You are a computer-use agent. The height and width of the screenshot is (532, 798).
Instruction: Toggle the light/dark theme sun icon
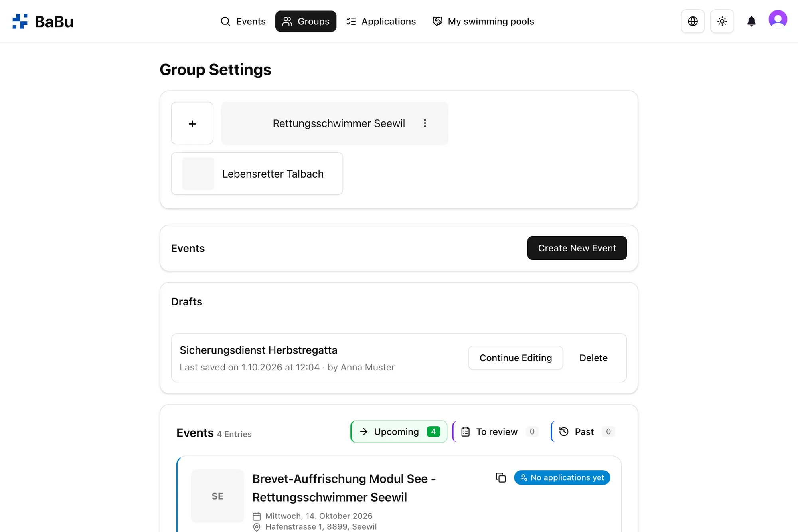tap(722, 21)
